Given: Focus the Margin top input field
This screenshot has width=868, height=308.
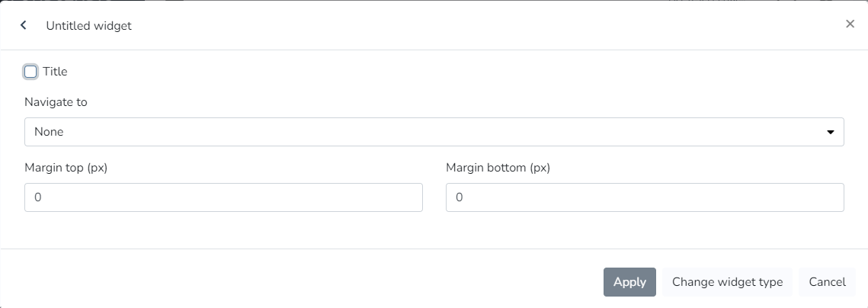Looking at the screenshot, I should click(223, 197).
